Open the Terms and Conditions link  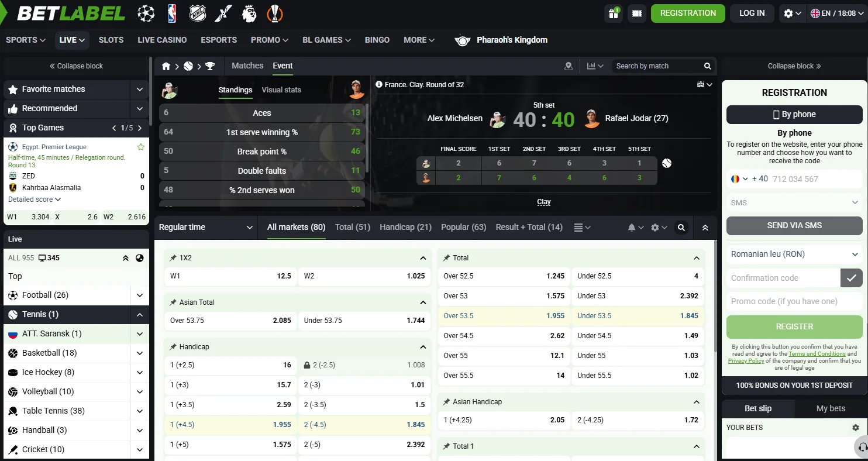click(x=817, y=354)
